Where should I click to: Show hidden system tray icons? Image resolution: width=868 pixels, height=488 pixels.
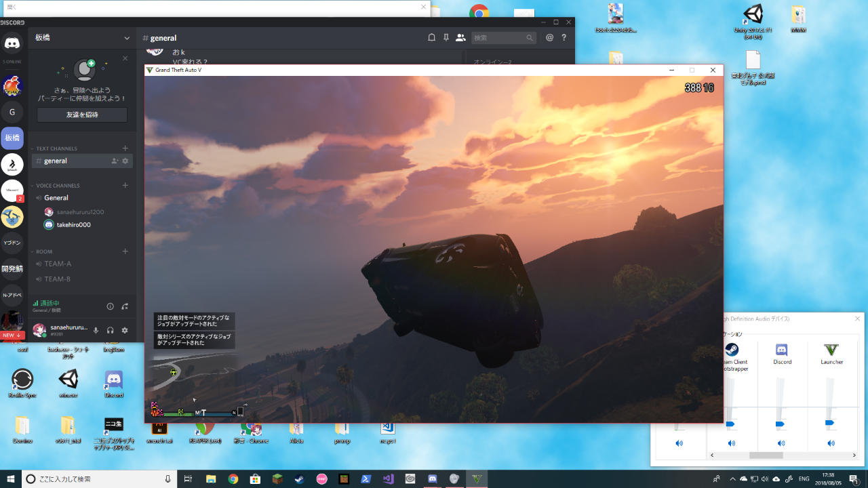[732, 479]
